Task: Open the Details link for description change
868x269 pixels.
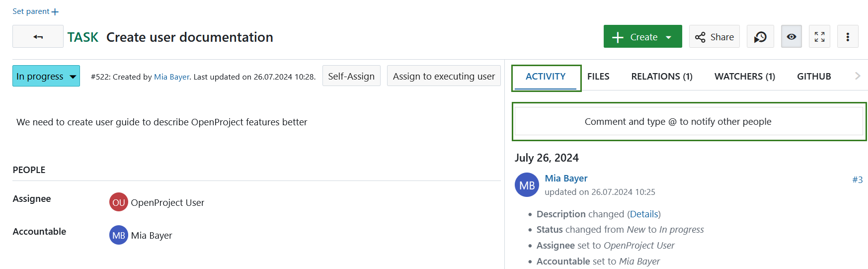Action: point(643,214)
